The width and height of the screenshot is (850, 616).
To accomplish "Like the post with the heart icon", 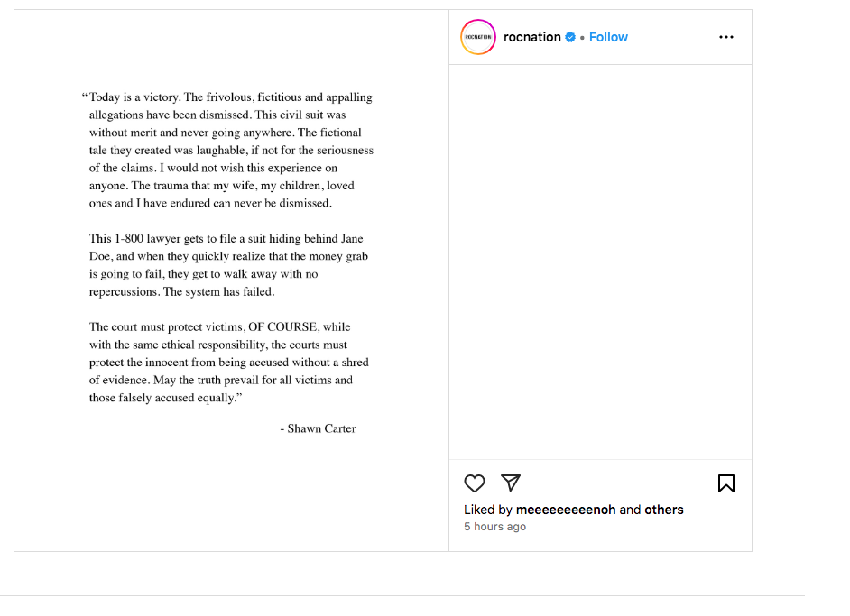I will coord(475,483).
